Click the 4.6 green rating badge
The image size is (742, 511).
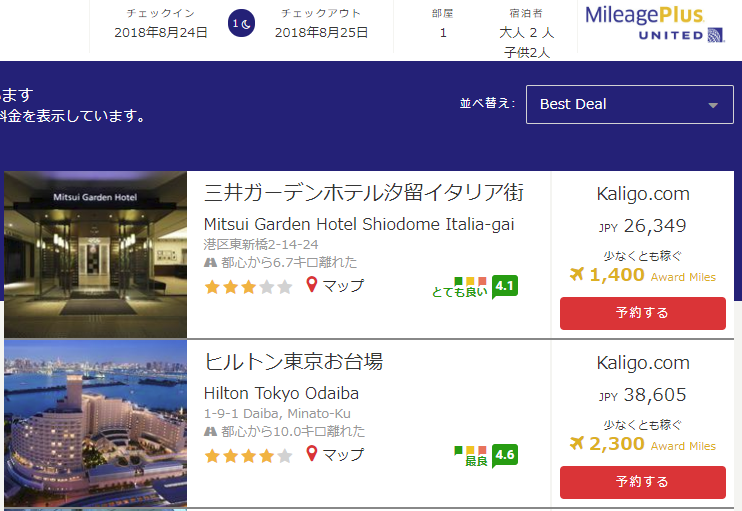coord(505,455)
